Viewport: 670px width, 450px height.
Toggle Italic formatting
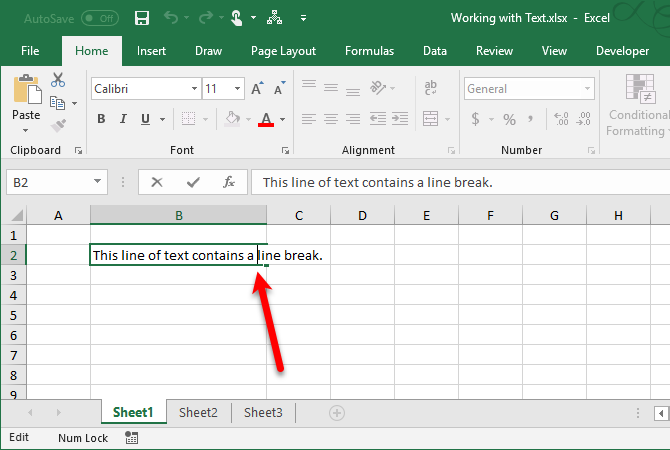[124, 119]
